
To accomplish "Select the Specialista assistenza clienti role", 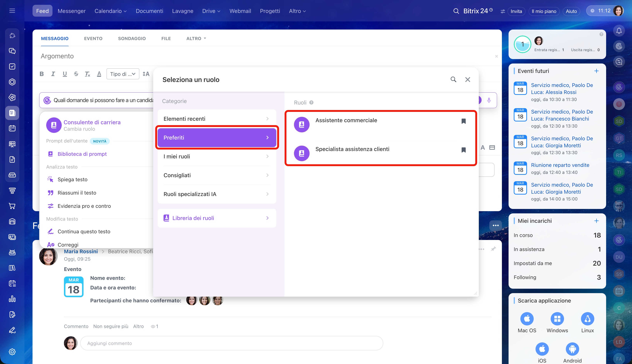I will point(380,153).
